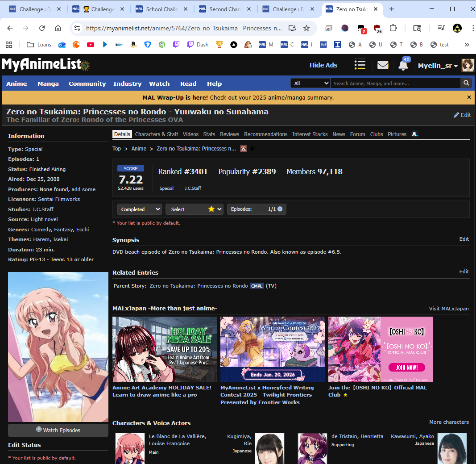
Task: Open Oshi no Ko club banner image
Action: (x=381, y=349)
